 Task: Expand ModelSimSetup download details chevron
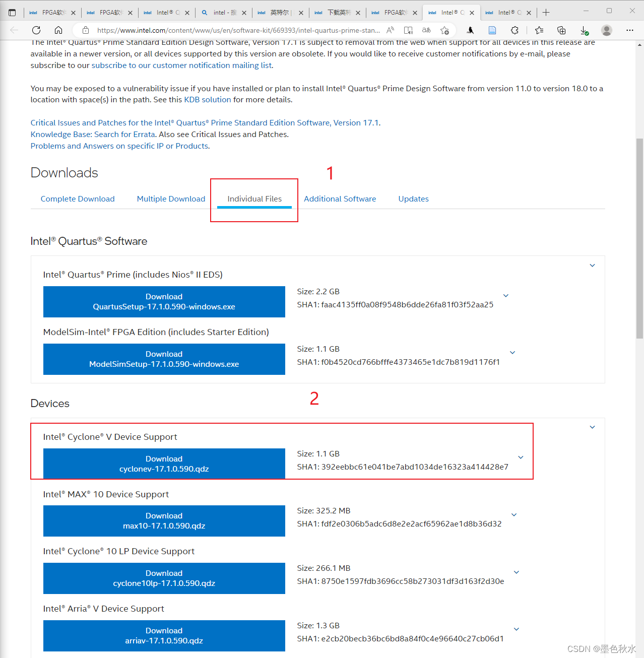[x=512, y=352]
